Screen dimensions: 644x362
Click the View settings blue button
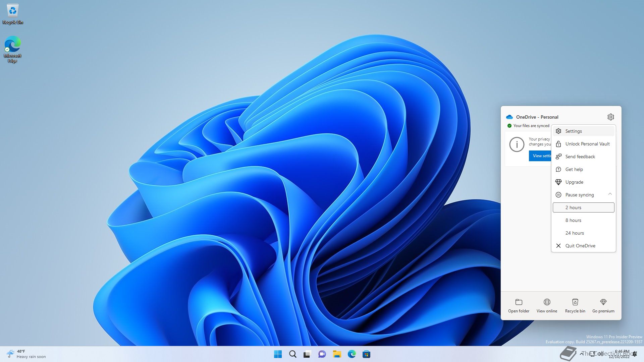(x=540, y=156)
